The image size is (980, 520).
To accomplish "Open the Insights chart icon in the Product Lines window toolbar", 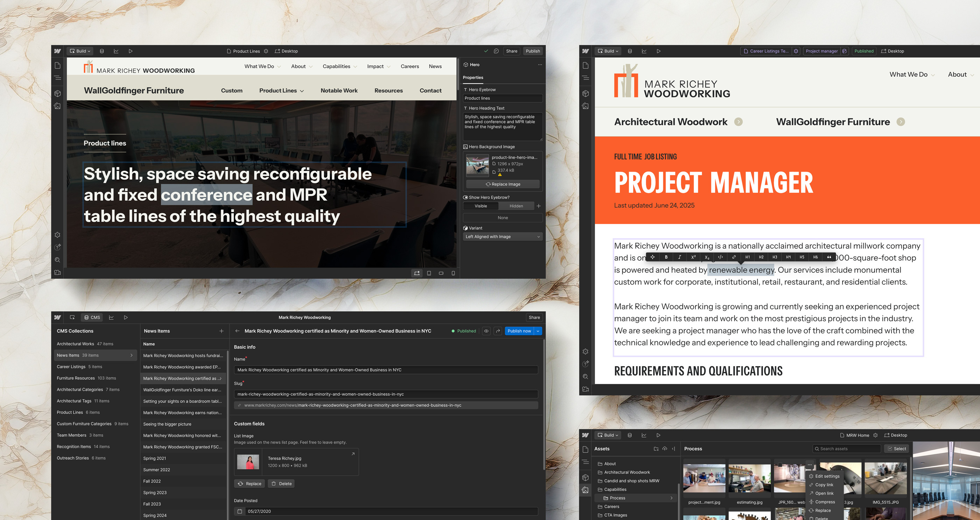I will coord(116,51).
